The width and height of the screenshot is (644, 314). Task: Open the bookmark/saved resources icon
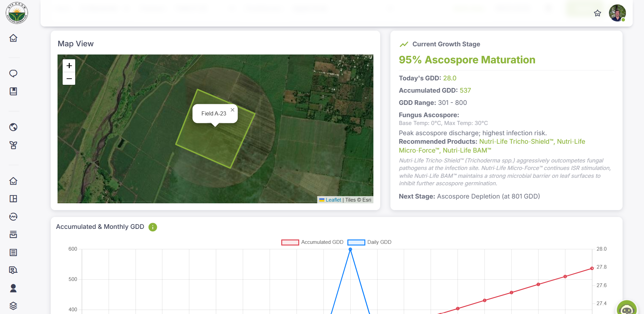(x=13, y=91)
